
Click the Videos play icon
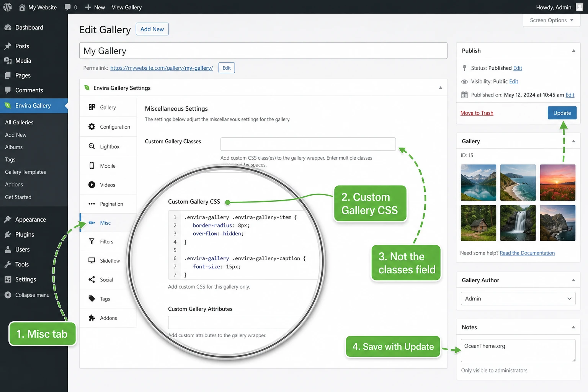pyautogui.click(x=92, y=185)
